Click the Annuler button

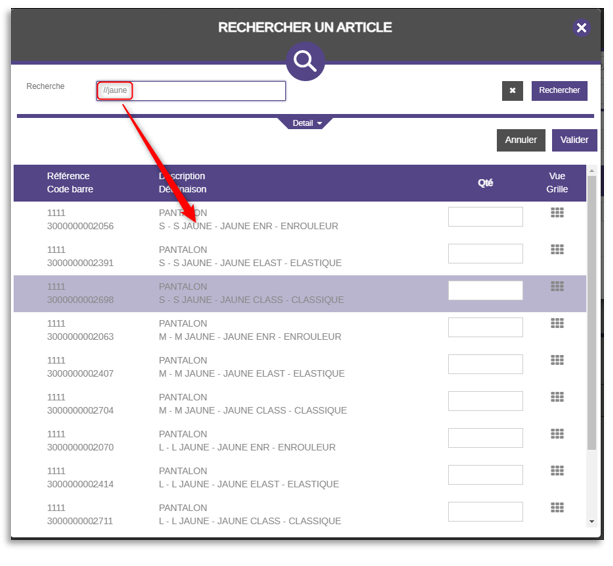click(521, 140)
